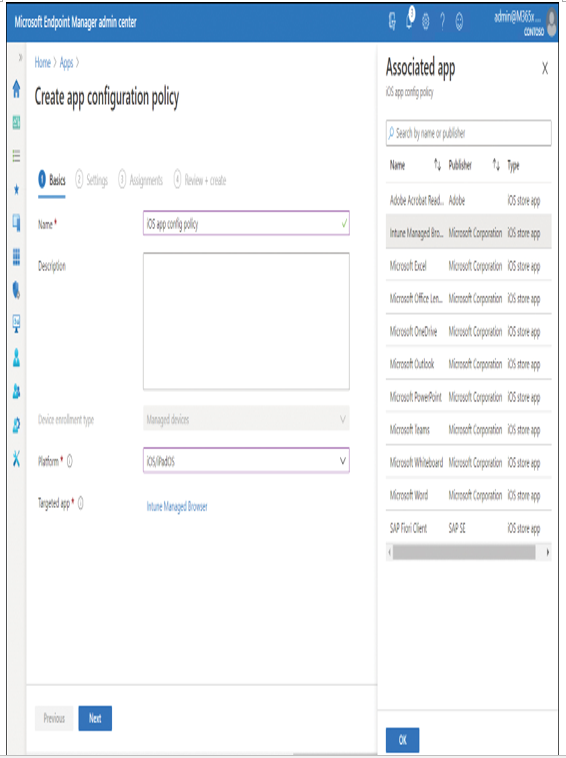The height and width of the screenshot is (758, 566).
Task: Click scrollbar left arrow in app list
Action: pyautogui.click(x=390, y=552)
